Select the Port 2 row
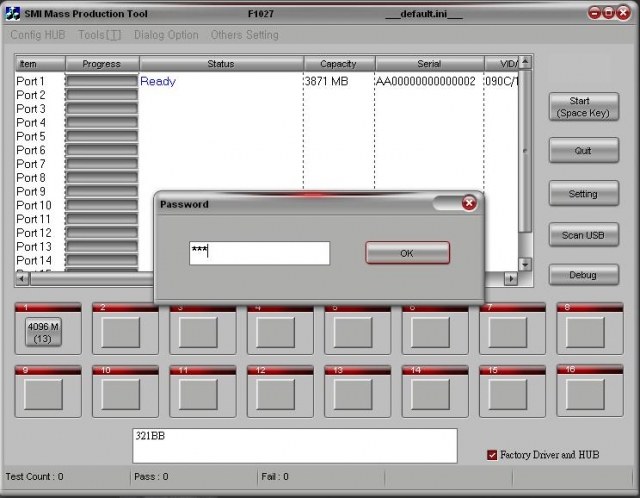The height and width of the screenshot is (498, 640). 267,95
